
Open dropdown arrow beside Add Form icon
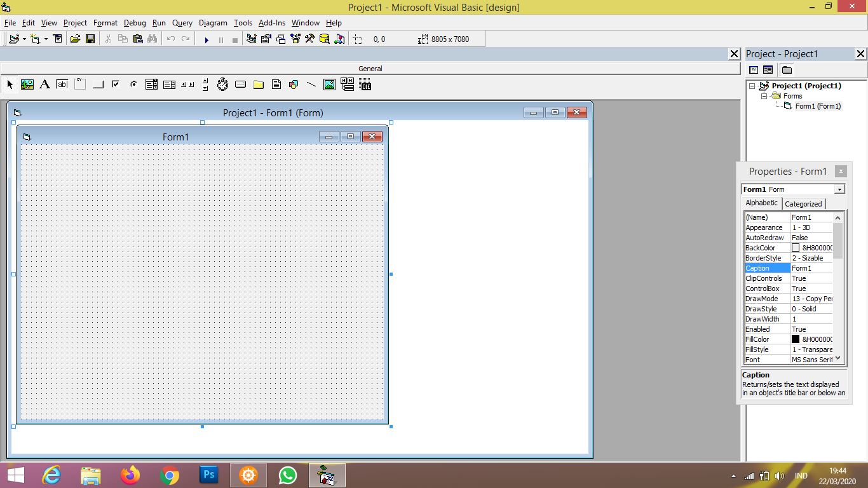tap(46, 39)
